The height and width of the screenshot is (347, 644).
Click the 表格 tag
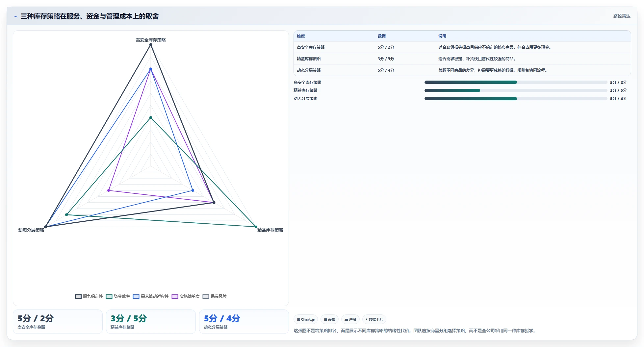(329, 319)
